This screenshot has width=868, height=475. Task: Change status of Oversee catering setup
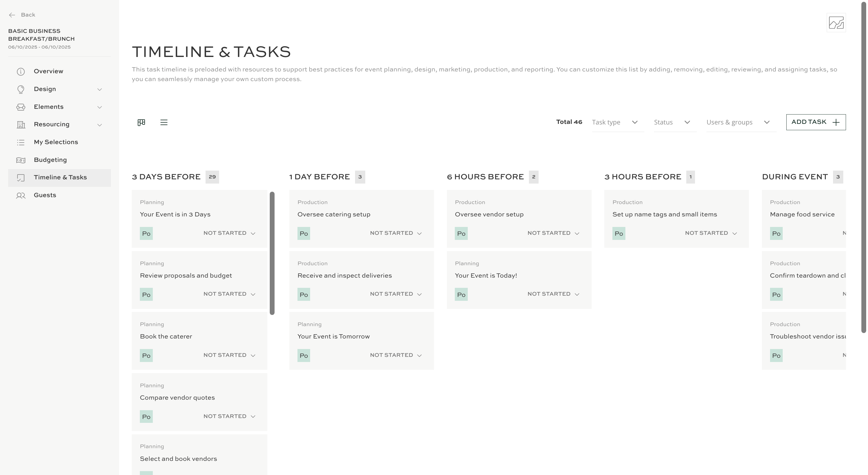click(396, 233)
